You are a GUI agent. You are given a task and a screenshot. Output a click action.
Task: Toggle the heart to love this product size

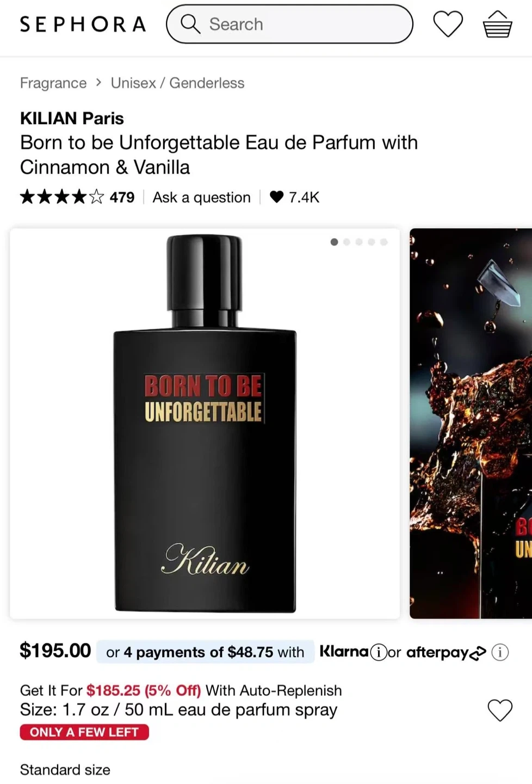[500, 710]
